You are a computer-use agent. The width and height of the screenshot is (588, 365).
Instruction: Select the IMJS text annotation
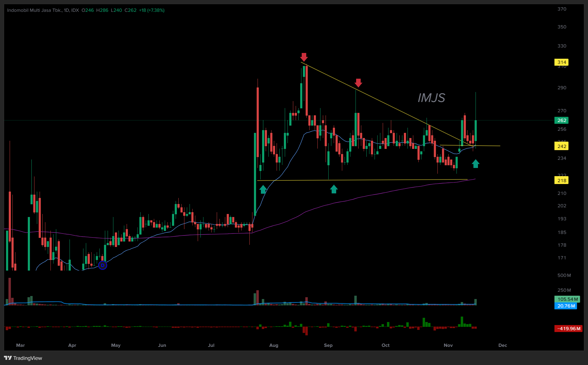(x=431, y=98)
